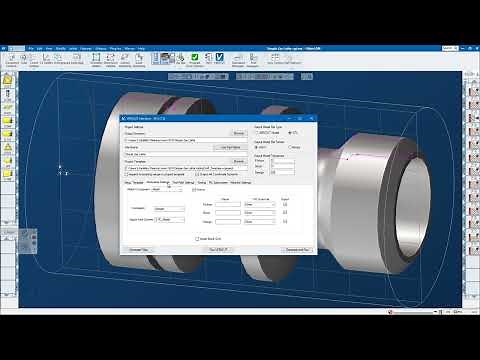Switch to the Setup Template tab
The image size is (480, 360).
click(x=134, y=183)
